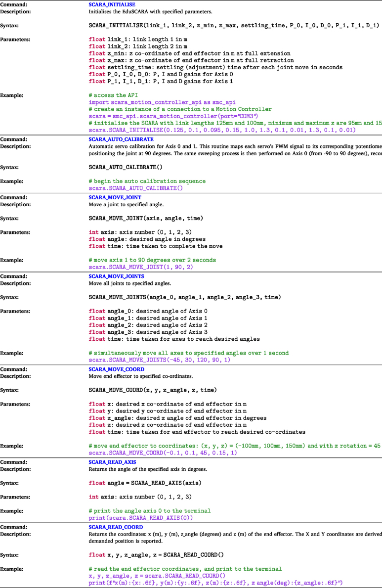Click 'time taken for axes to reach desired angles'
The width and height of the screenshot is (382, 588).
click(x=174, y=339)
